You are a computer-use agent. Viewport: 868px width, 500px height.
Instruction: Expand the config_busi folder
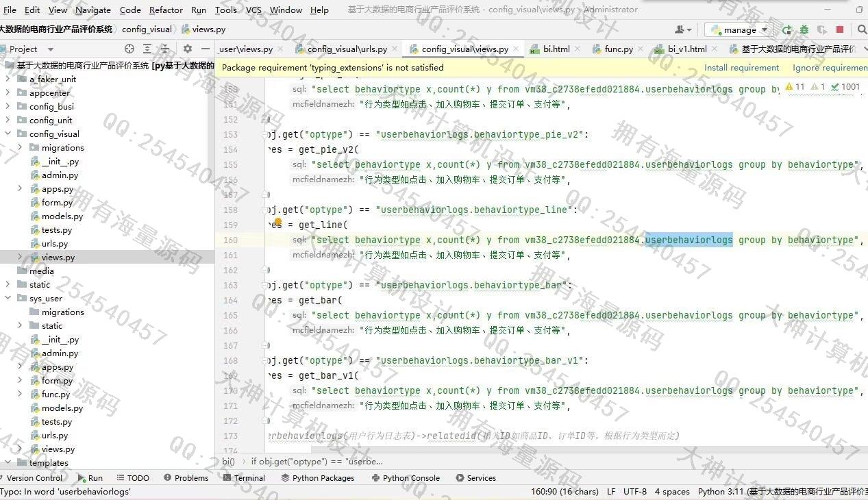(x=8, y=106)
